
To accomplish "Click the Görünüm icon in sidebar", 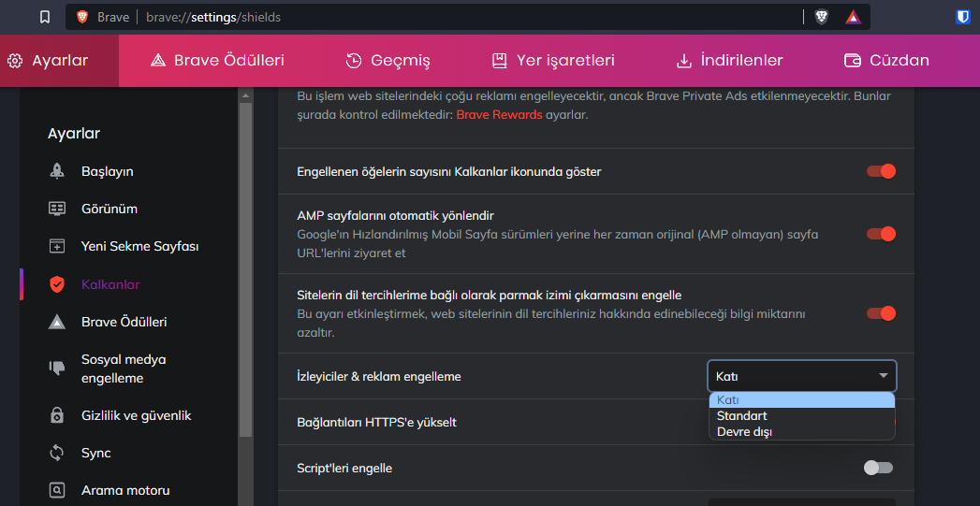I will point(57,209).
